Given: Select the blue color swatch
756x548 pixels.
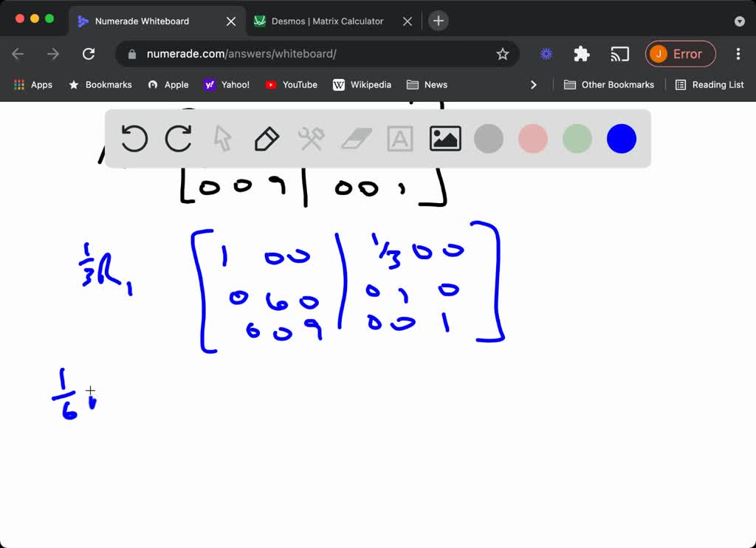Looking at the screenshot, I should point(621,138).
